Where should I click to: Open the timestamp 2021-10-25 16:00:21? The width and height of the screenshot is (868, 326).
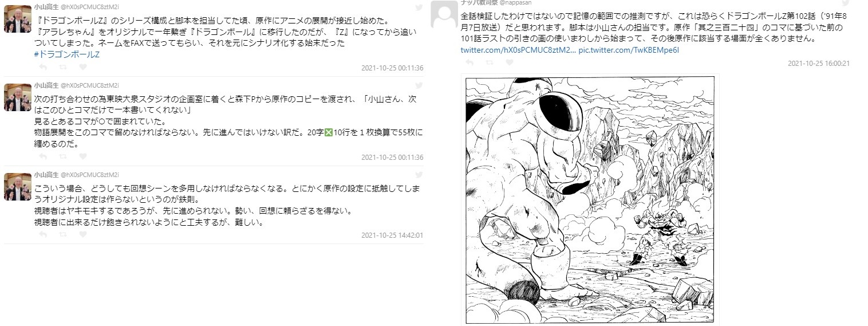819,64
